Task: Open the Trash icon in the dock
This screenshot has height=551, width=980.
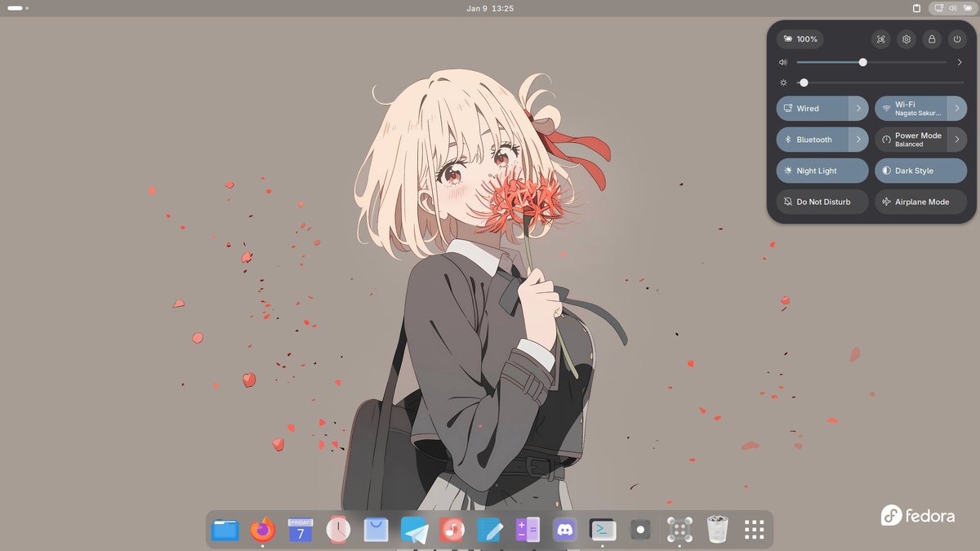Action: (x=717, y=530)
